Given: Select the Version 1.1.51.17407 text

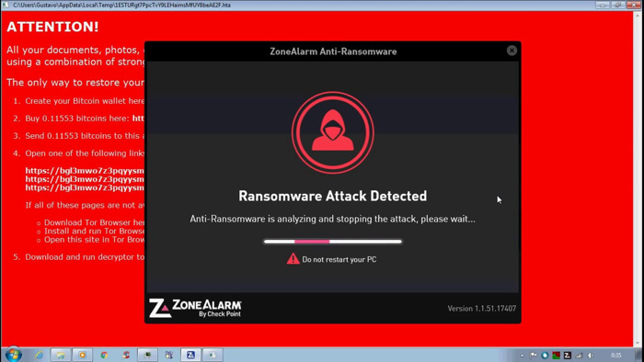Looking at the screenshot, I should click(x=482, y=309).
